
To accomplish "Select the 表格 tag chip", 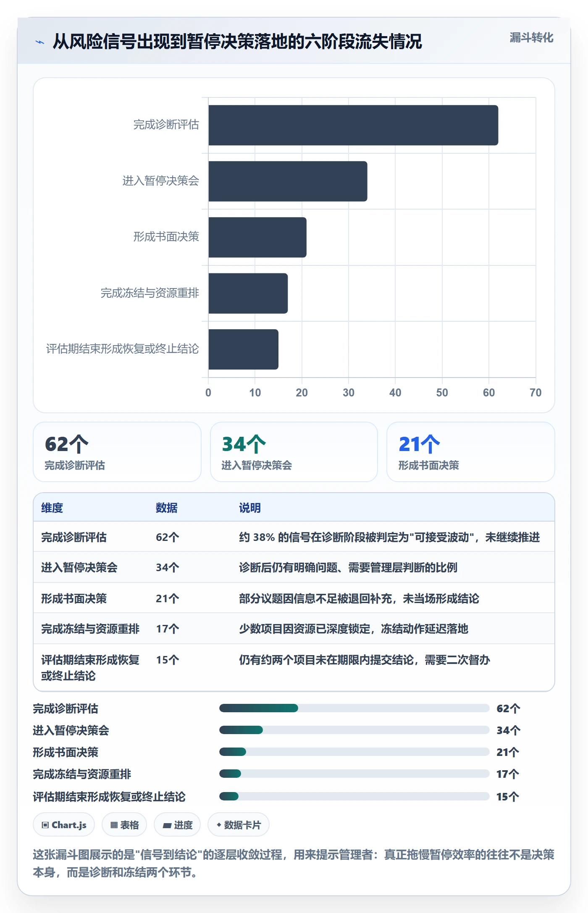I will [124, 825].
